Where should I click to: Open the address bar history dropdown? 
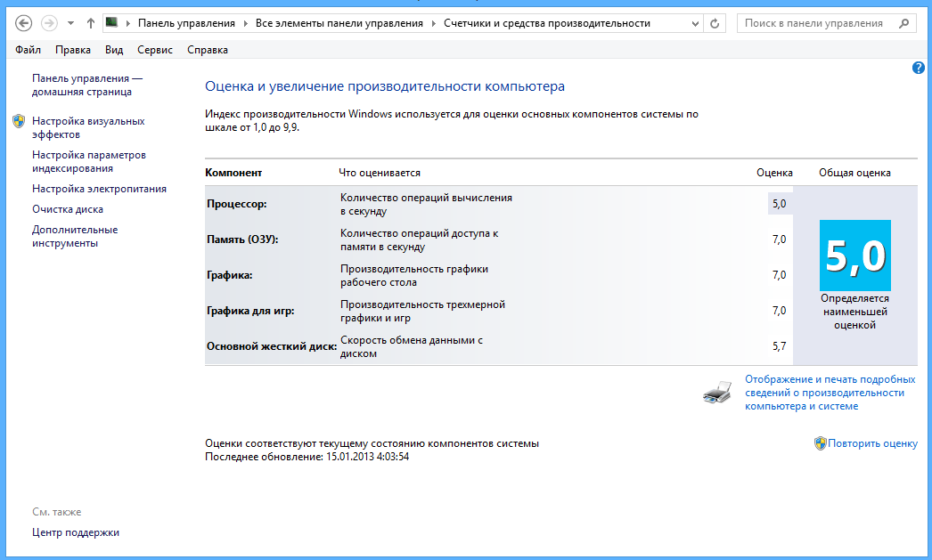tap(695, 23)
